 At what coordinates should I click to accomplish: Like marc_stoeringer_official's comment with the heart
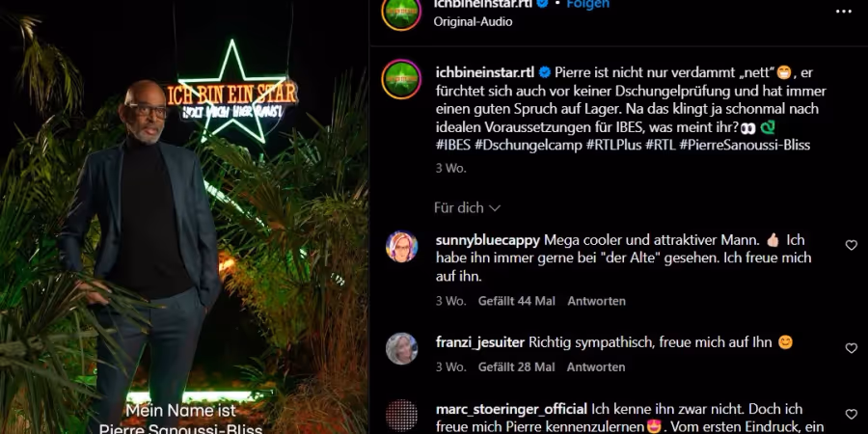click(x=851, y=414)
